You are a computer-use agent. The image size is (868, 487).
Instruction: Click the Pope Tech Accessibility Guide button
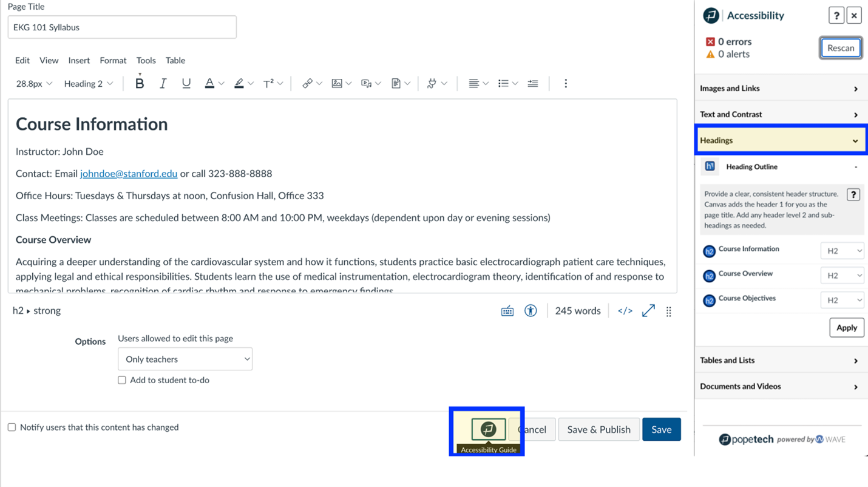[489, 429]
